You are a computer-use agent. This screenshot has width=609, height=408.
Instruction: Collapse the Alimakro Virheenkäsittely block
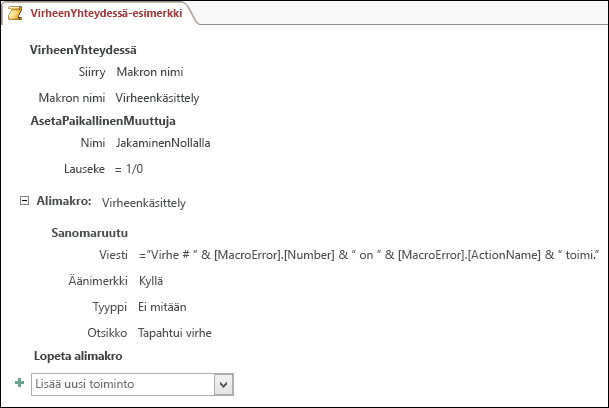[x=24, y=201]
